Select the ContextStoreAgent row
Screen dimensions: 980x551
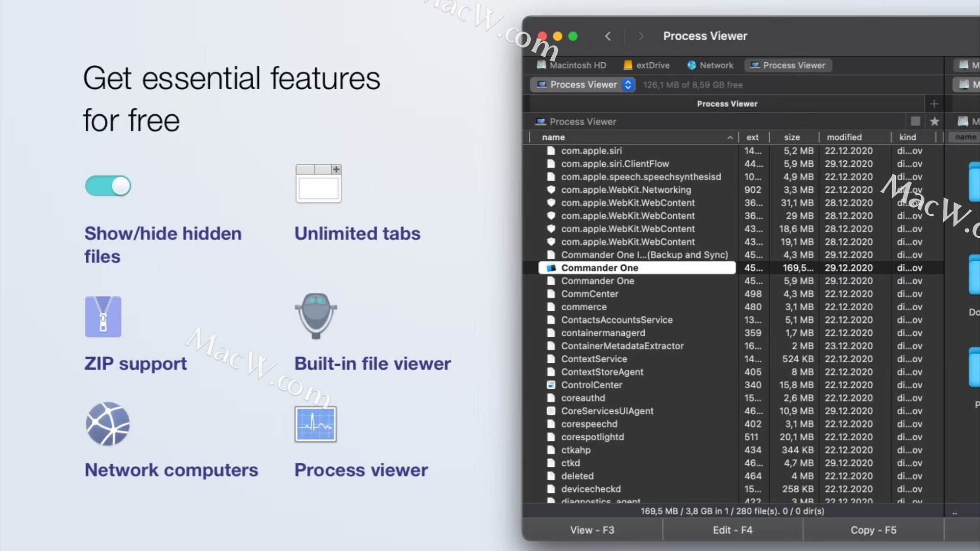[734, 372]
